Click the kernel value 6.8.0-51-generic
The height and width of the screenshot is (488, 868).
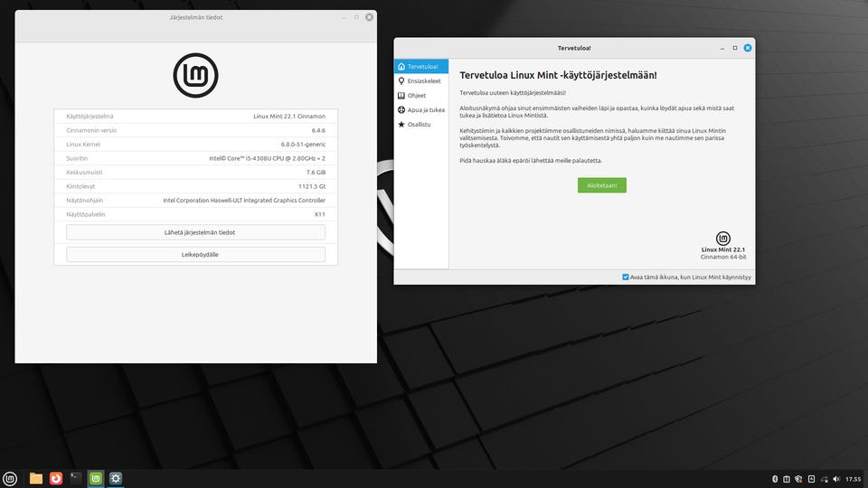point(304,145)
